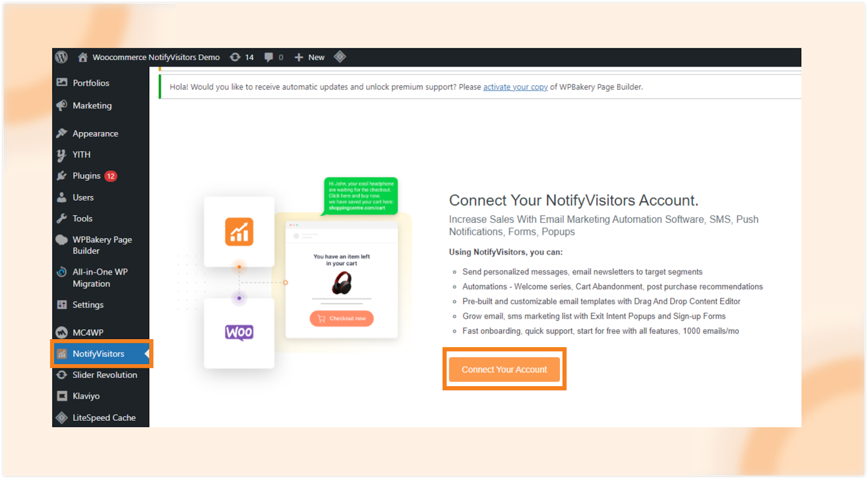Viewport: 868px width, 479px height.
Task: Click the orange NotifyVisitors chart logo tile
Action: point(239,232)
